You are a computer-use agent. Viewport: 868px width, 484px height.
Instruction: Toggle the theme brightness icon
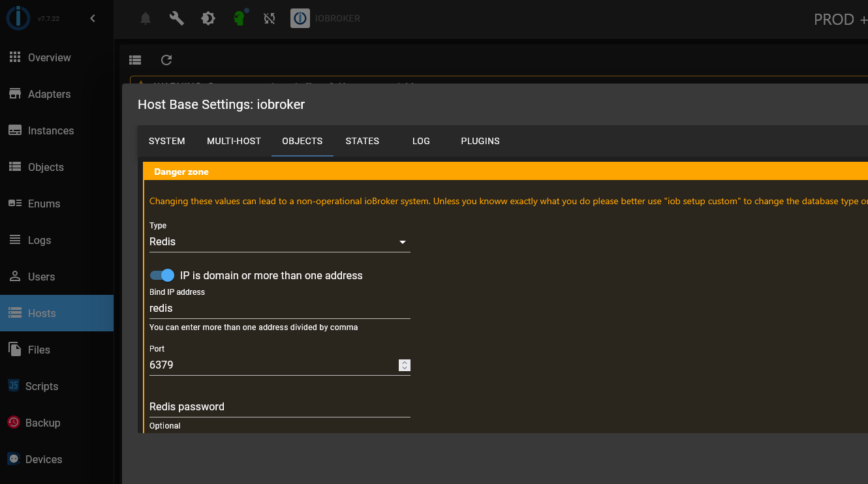click(208, 19)
